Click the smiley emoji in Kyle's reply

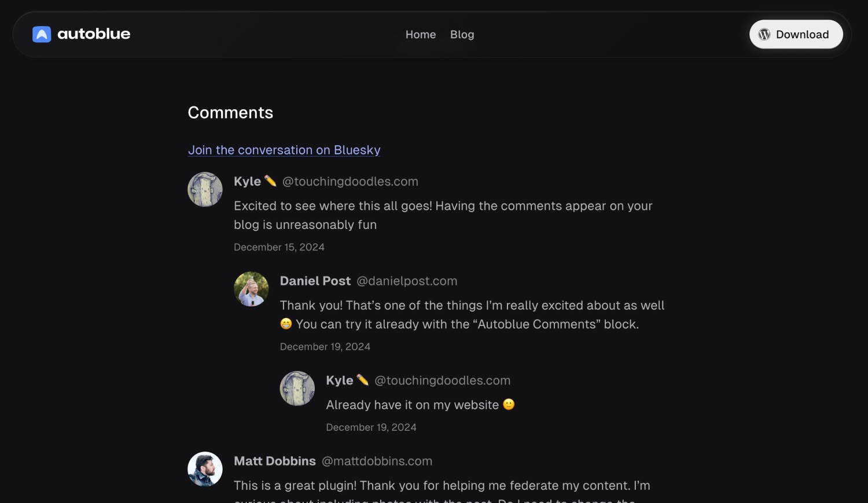click(509, 405)
